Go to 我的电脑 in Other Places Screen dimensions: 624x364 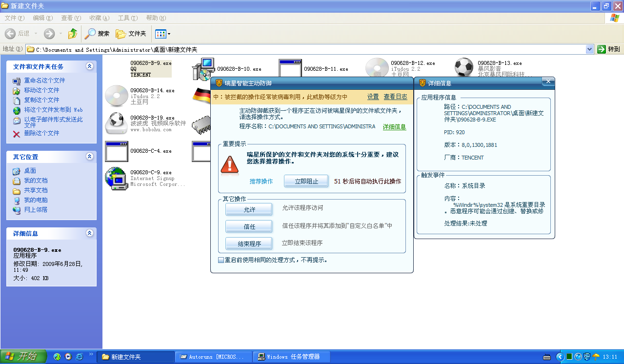[36, 200]
